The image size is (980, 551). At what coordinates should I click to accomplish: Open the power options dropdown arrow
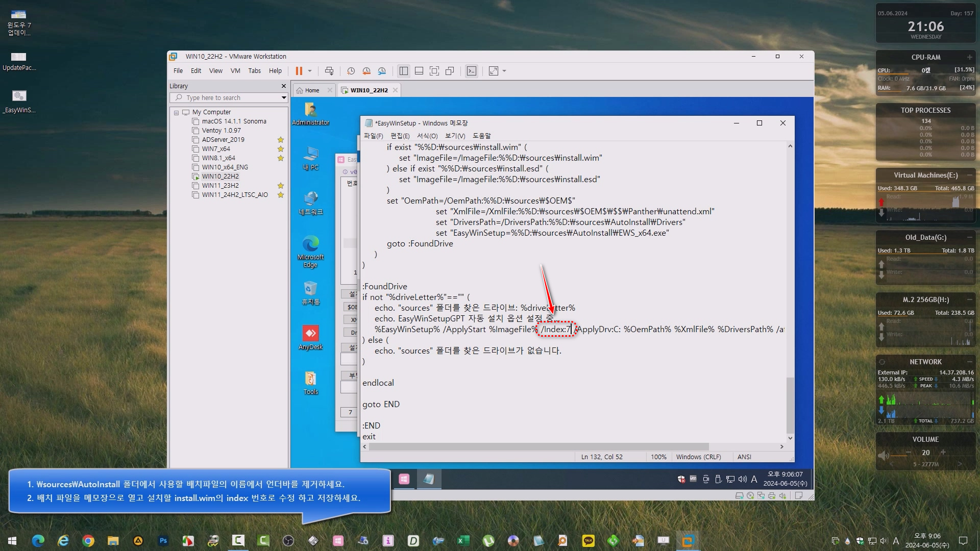click(x=310, y=71)
